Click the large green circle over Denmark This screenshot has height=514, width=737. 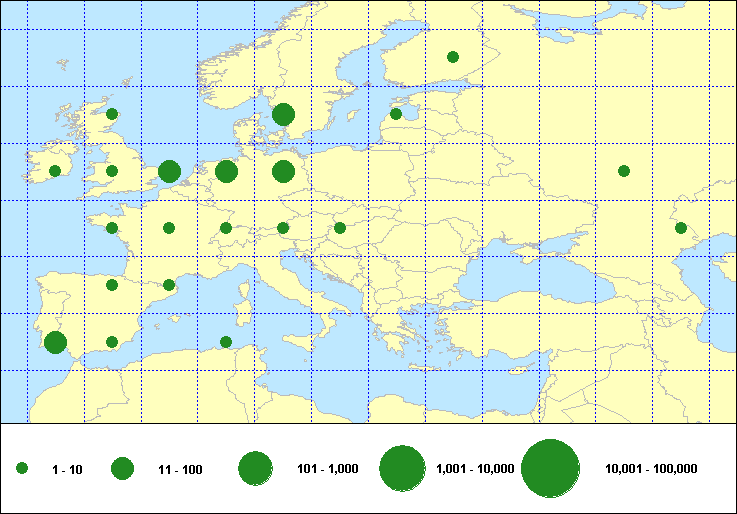click(x=283, y=114)
